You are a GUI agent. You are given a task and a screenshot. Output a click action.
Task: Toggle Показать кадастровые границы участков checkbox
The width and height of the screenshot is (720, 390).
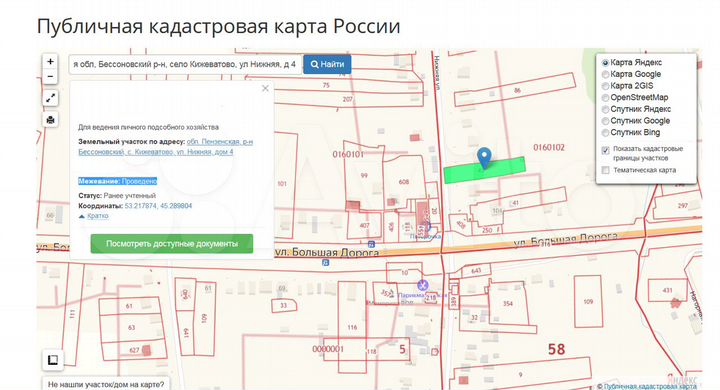coord(606,150)
